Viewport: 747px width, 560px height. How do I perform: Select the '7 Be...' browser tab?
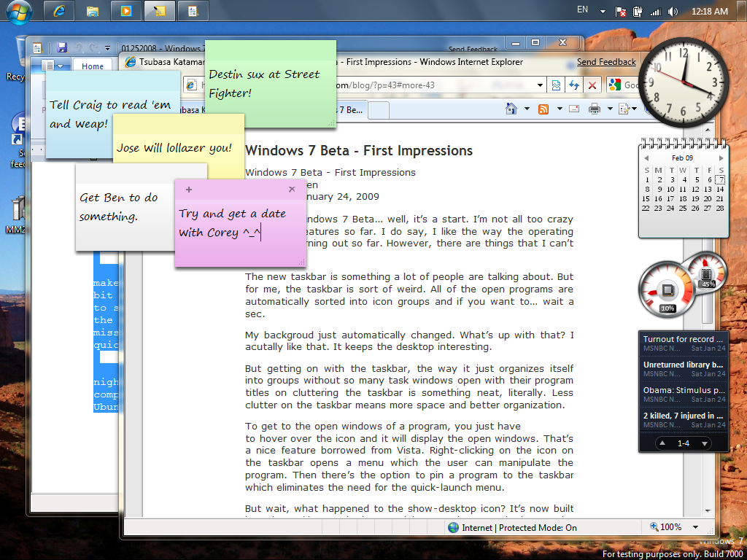click(350, 110)
